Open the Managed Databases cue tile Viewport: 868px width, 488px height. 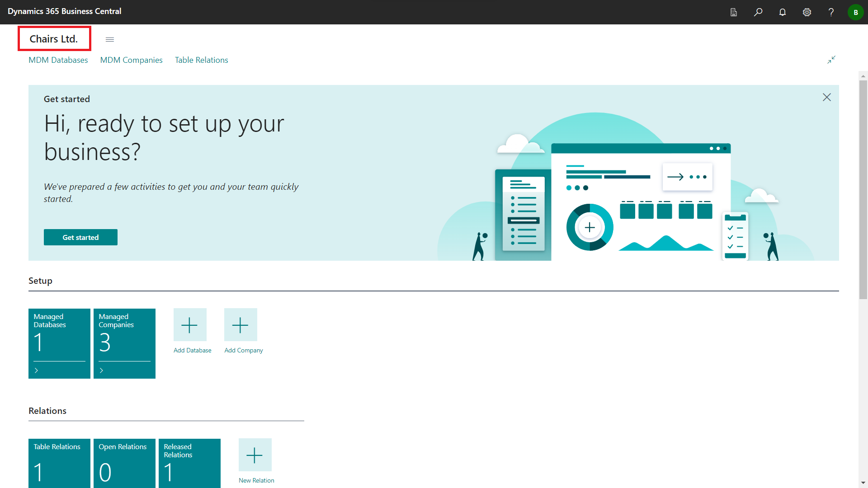pos(59,343)
